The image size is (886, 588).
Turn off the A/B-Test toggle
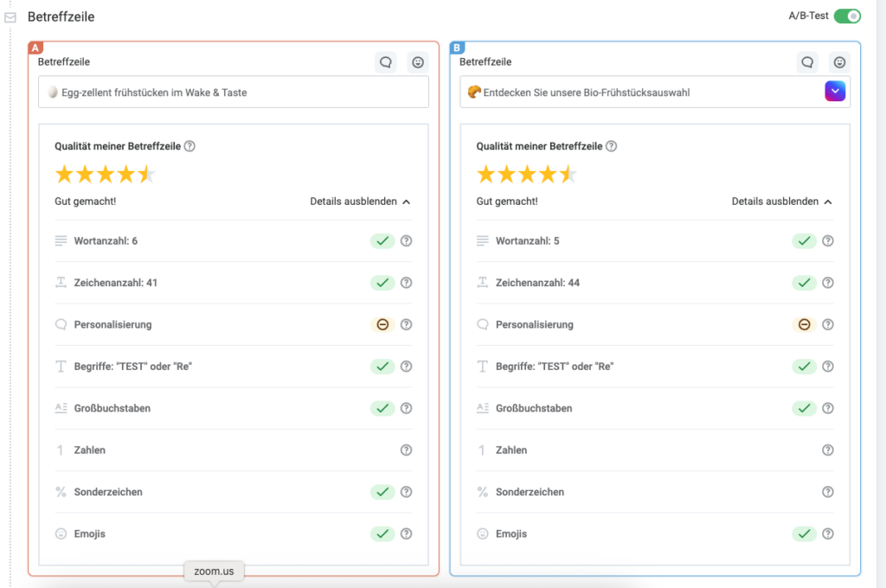click(847, 16)
